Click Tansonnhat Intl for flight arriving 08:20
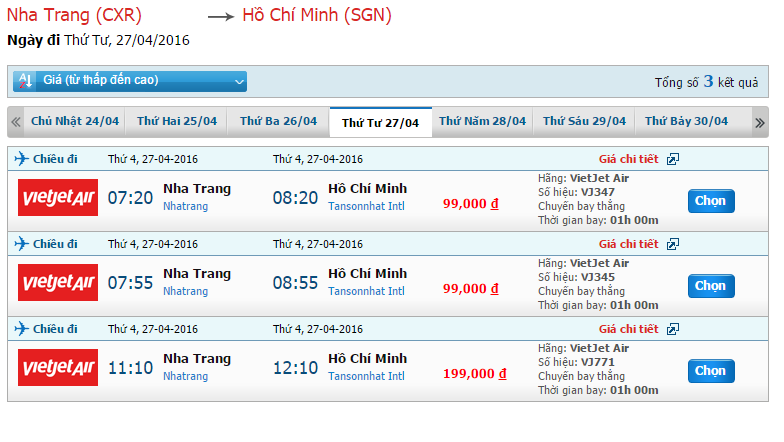The height and width of the screenshot is (442, 784). (366, 206)
